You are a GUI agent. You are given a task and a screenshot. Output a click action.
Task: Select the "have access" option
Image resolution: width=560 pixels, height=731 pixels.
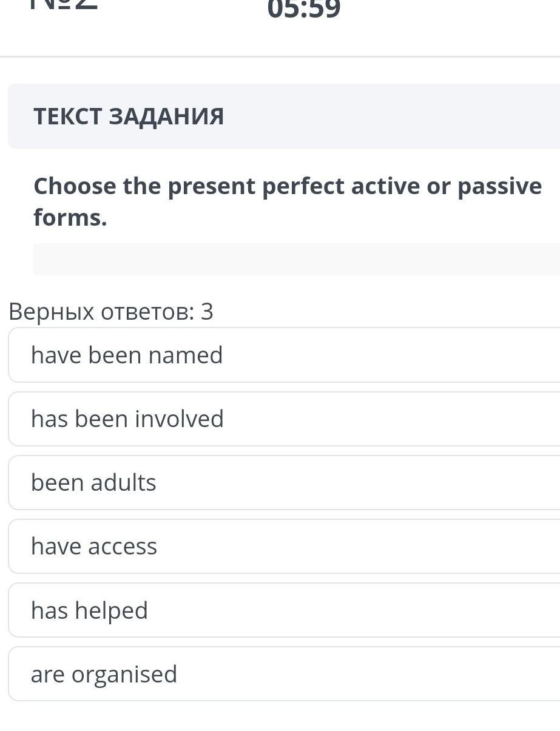pos(284,546)
